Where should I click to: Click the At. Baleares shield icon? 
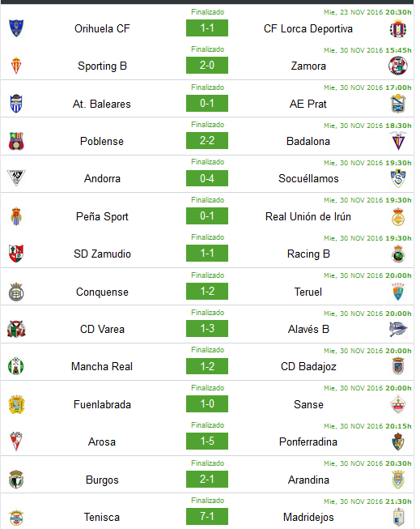[x=16, y=104]
